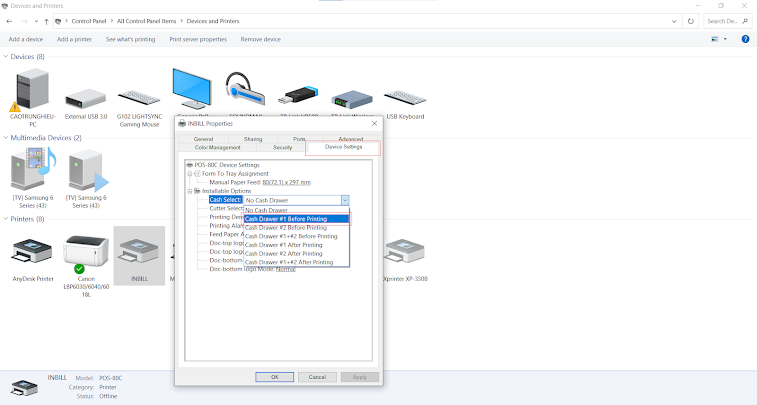This screenshot has width=757, height=405.
Task: Close the INBILL Properties dialog
Action: [374, 124]
